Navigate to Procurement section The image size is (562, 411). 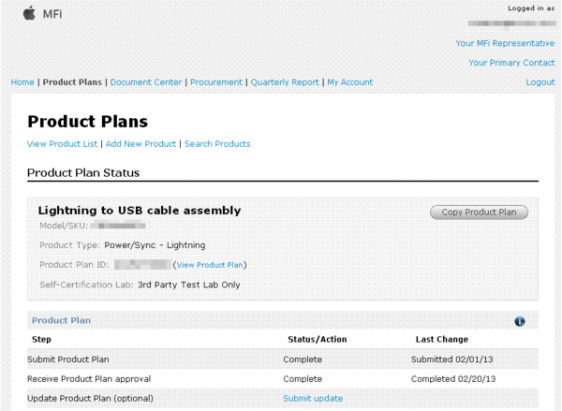(216, 82)
